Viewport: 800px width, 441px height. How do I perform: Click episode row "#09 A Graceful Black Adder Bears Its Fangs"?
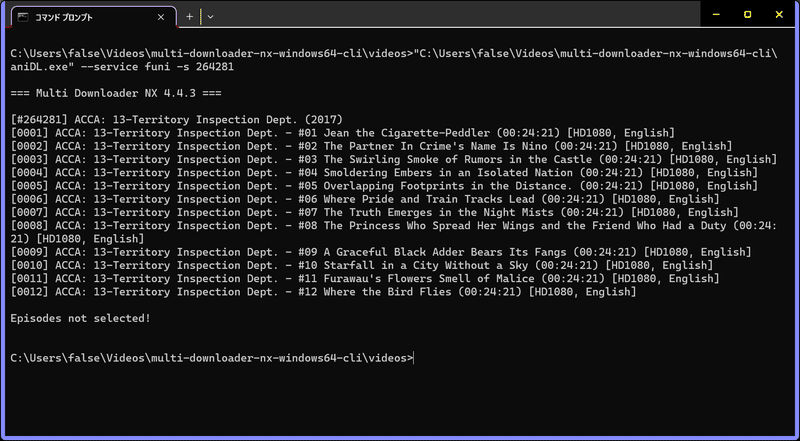click(x=381, y=252)
